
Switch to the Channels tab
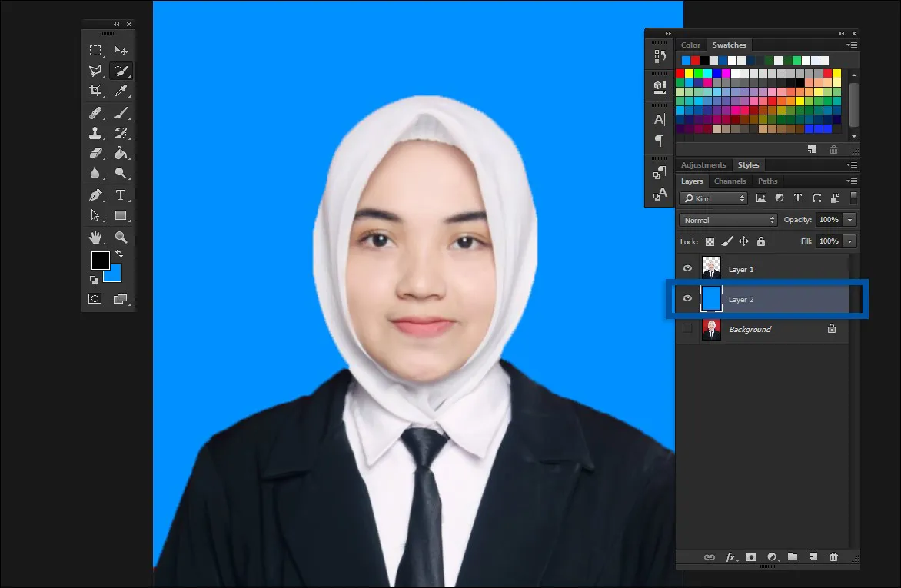pos(730,181)
